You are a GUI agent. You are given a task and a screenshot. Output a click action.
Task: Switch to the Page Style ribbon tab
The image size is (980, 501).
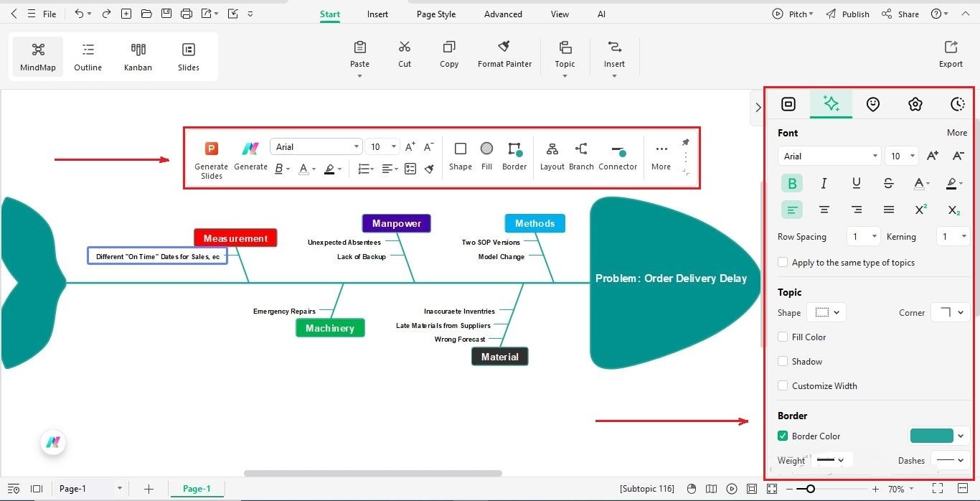(x=435, y=14)
